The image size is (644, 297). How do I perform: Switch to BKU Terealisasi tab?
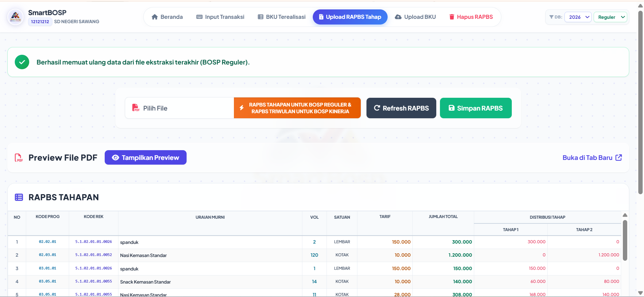(282, 17)
